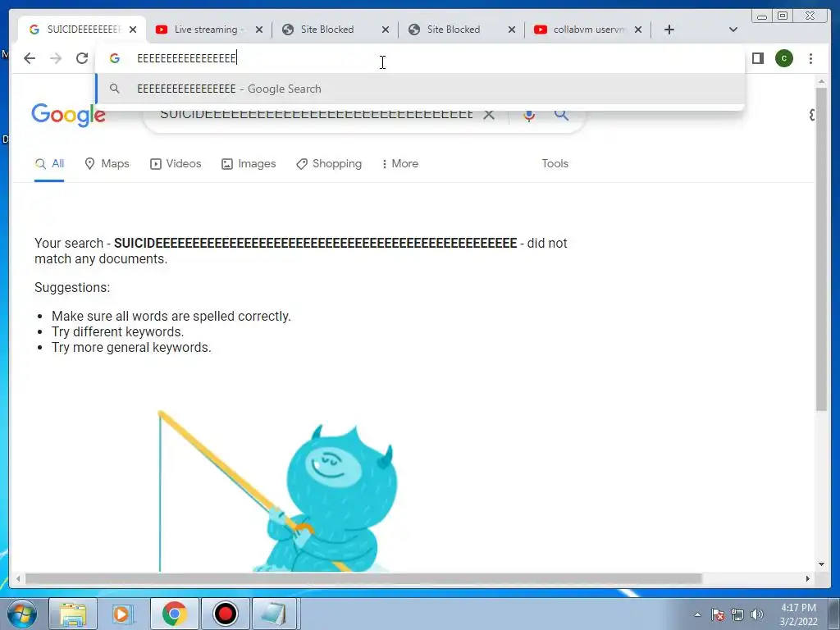
Task: Close the collabvm uservm tab
Action: (638, 30)
